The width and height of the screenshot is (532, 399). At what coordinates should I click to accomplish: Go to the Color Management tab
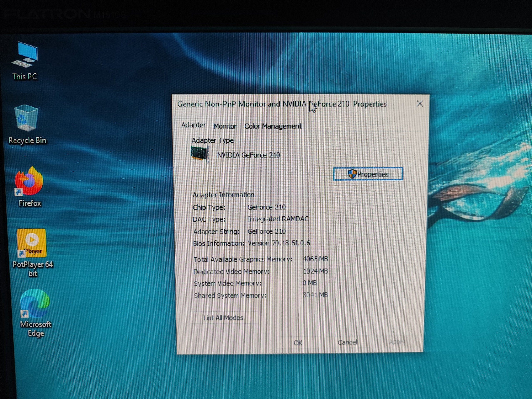(x=273, y=126)
